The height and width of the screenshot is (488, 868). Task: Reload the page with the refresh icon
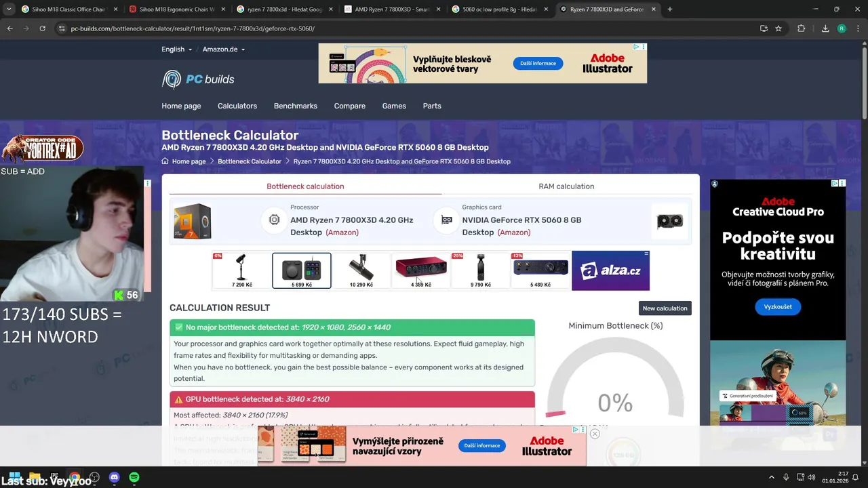(x=42, y=28)
